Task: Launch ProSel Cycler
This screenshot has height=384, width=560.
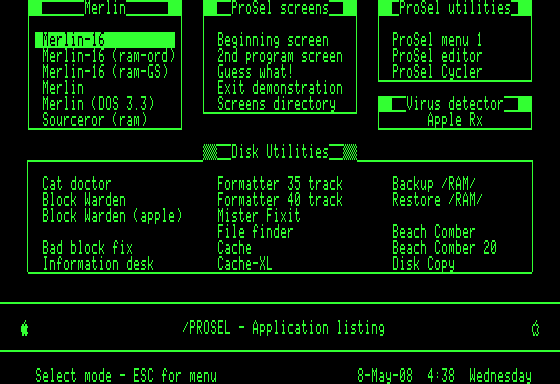Action: tap(437, 72)
